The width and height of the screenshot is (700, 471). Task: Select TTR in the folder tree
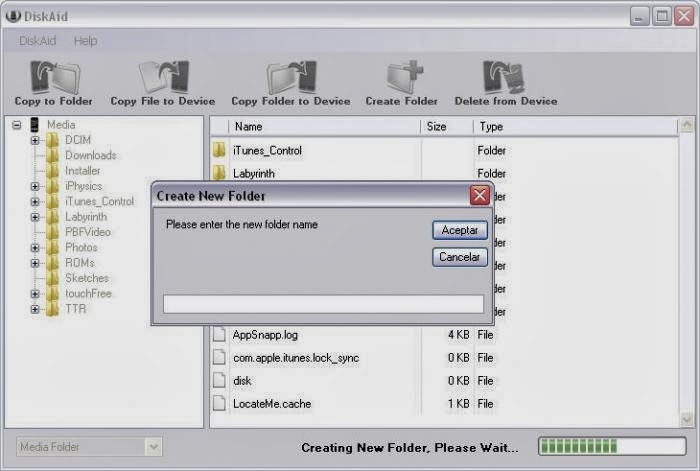point(75,309)
